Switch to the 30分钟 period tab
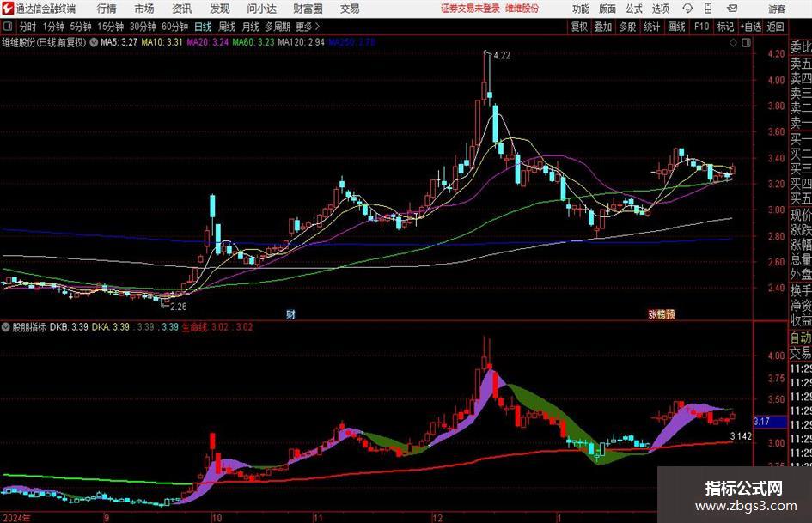812x523 pixels. (x=143, y=27)
